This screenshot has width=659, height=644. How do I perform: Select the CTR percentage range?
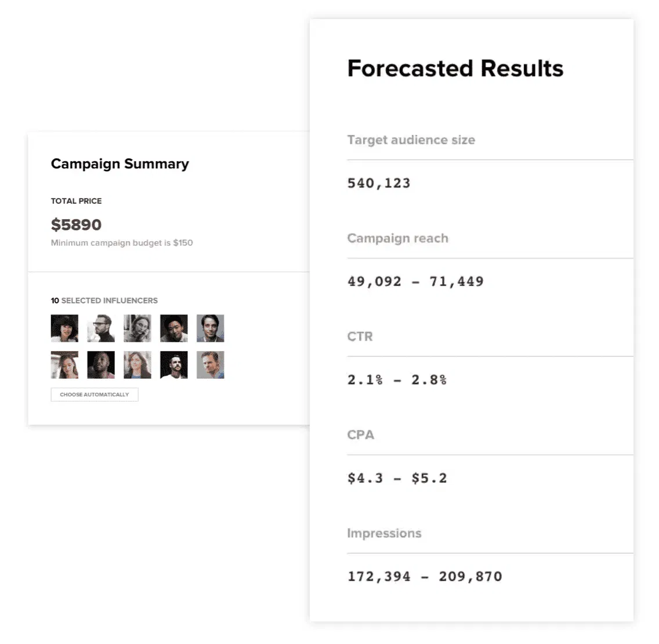[x=397, y=380]
